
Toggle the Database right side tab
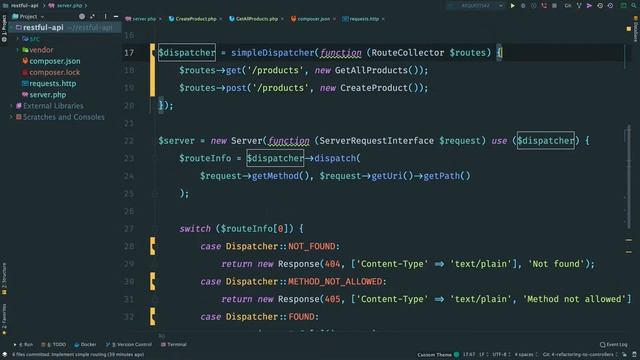pos(636,29)
